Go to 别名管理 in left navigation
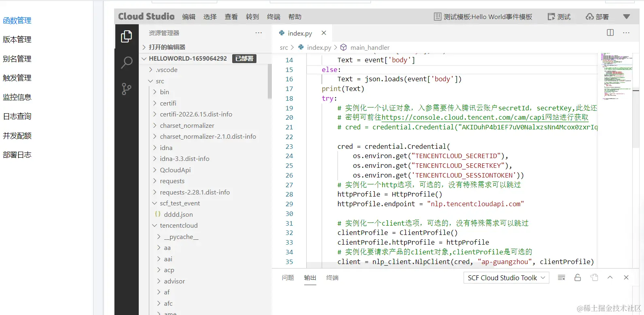The width and height of the screenshot is (644, 315). click(17, 59)
